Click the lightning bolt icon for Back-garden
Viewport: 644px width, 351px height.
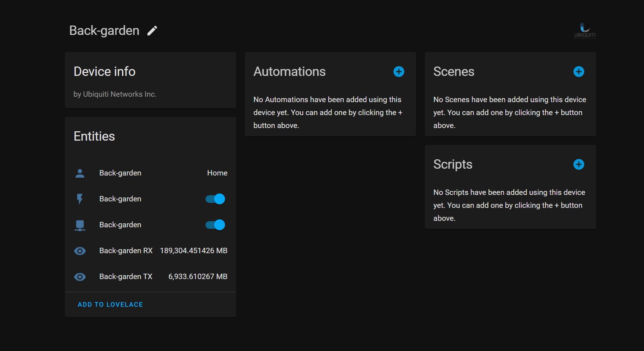click(x=80, y=199)
